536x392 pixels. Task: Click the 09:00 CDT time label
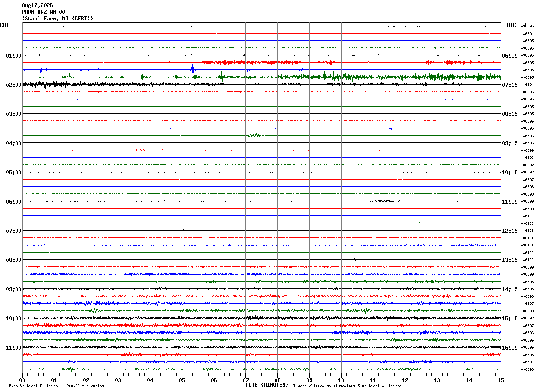tap(14, 289)
